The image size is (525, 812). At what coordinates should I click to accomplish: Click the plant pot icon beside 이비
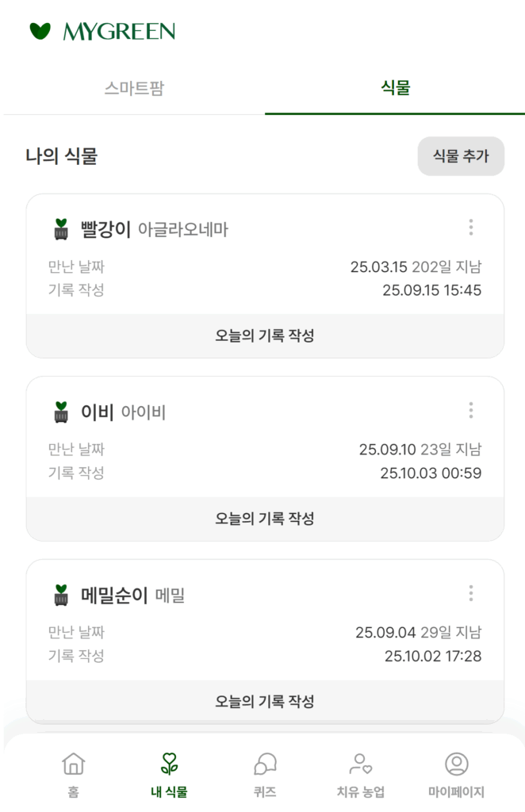click(x=61, y=412)
